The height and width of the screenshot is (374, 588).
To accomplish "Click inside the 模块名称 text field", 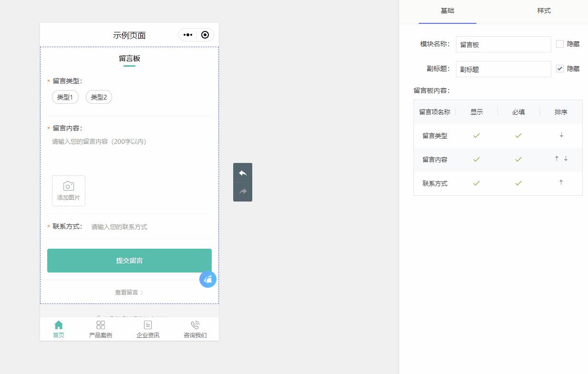I will pyautogui.click(x=503, y=44).
